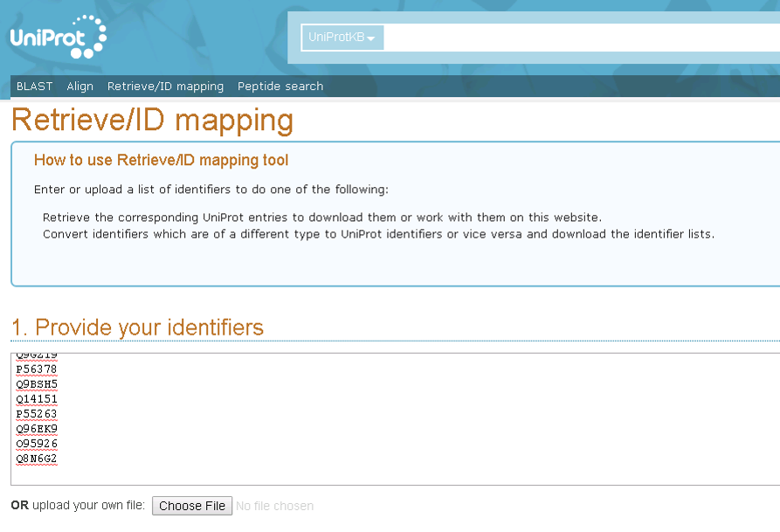Viewport: 780px width, 532px height.
Task: Click the P55263 identifier line
Action: [x=37, y=414]
